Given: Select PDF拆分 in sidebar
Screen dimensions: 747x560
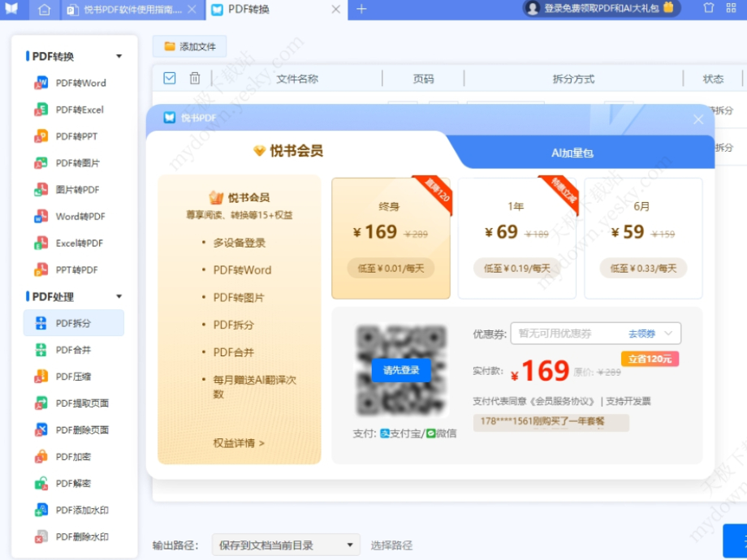Looking at the screenshot, I should (x=74, y=323).
